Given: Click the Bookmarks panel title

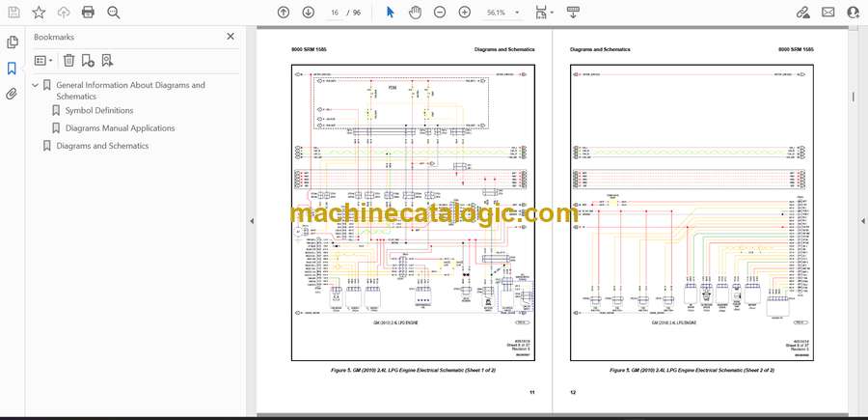Looking at the screenshot, I should (x=54, y=37).
